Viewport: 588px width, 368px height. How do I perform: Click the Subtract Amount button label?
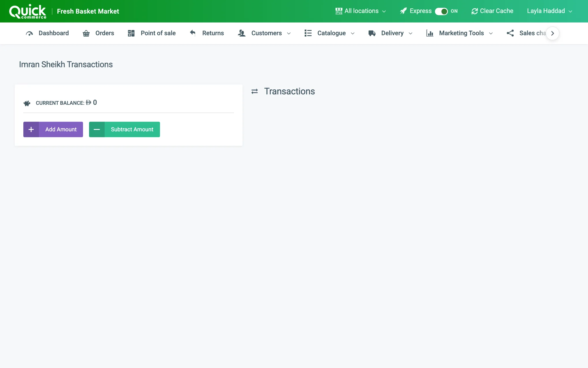click(x=132, y=130)
